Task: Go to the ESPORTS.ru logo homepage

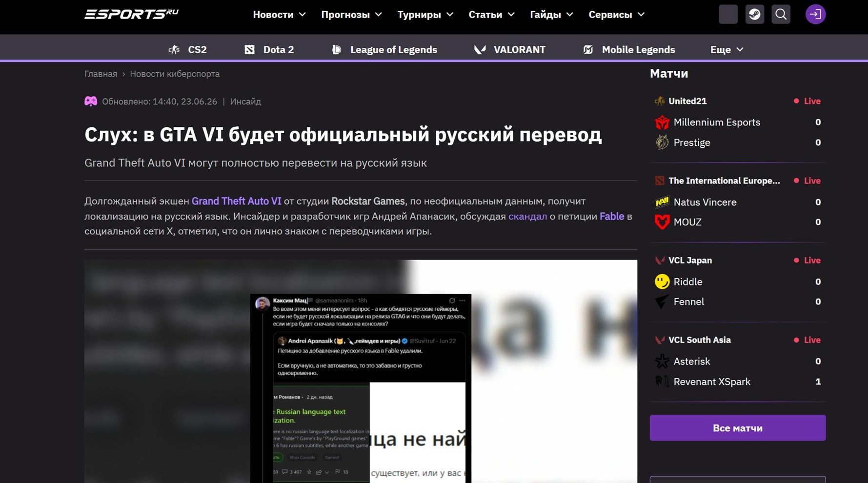Action: pos(131,14)
